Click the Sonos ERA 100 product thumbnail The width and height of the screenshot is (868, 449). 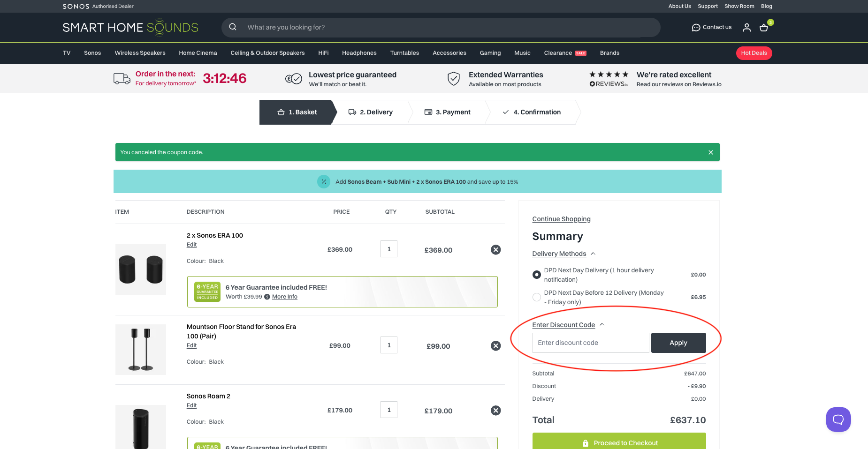coord(141,269)
